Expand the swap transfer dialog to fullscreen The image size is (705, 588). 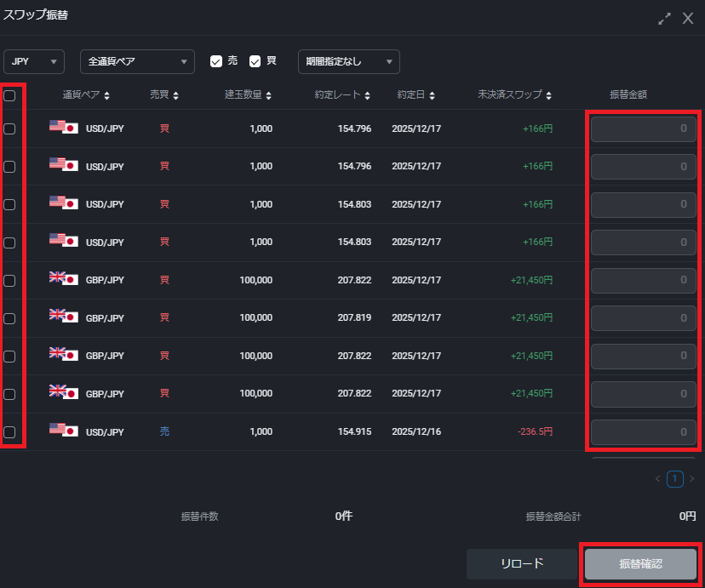click(665, 18)
